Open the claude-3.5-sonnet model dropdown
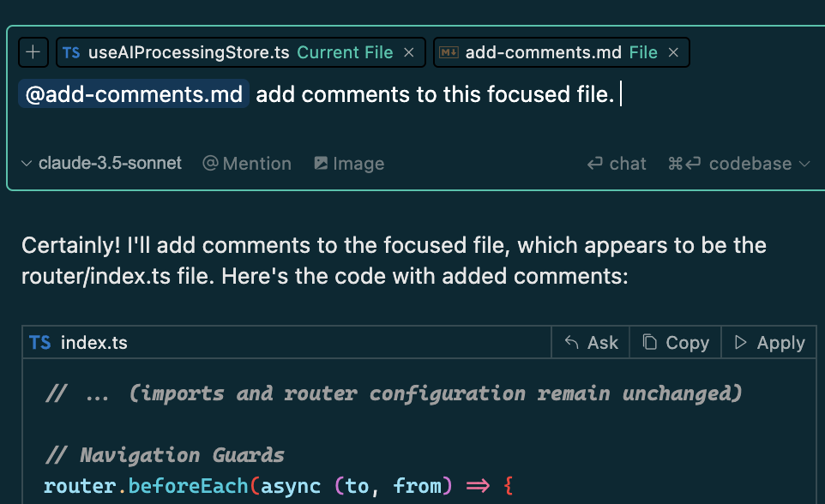Viewport: 825px width, 504px height. point(101,163)
